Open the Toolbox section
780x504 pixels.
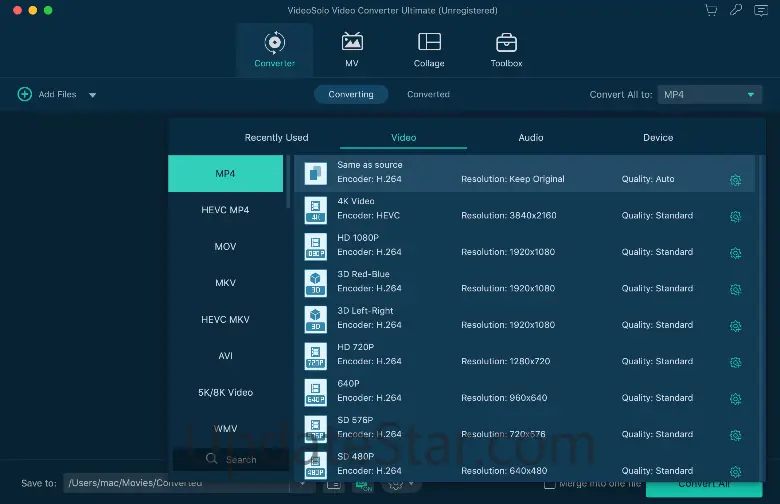point(506,49)
